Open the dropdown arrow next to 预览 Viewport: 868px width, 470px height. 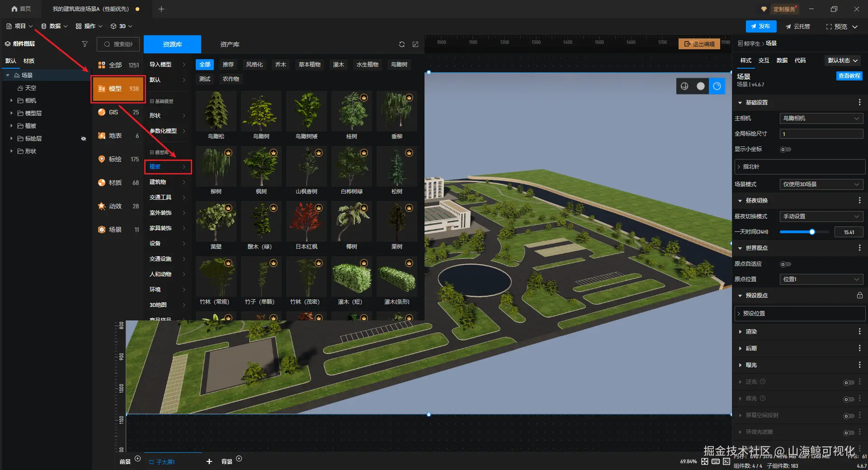[x=855, y=27]
